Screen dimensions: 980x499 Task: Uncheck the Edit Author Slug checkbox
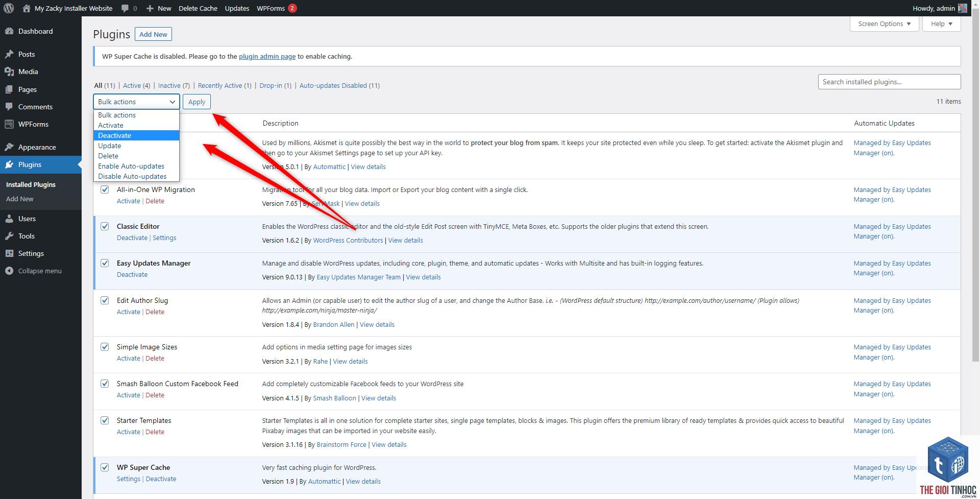(105, 300)
